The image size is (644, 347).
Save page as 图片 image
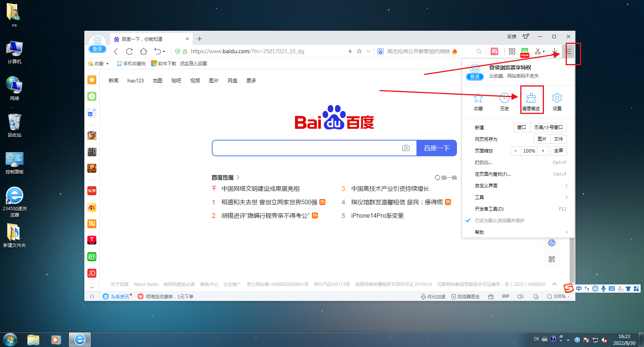click(x=542, y=139)
